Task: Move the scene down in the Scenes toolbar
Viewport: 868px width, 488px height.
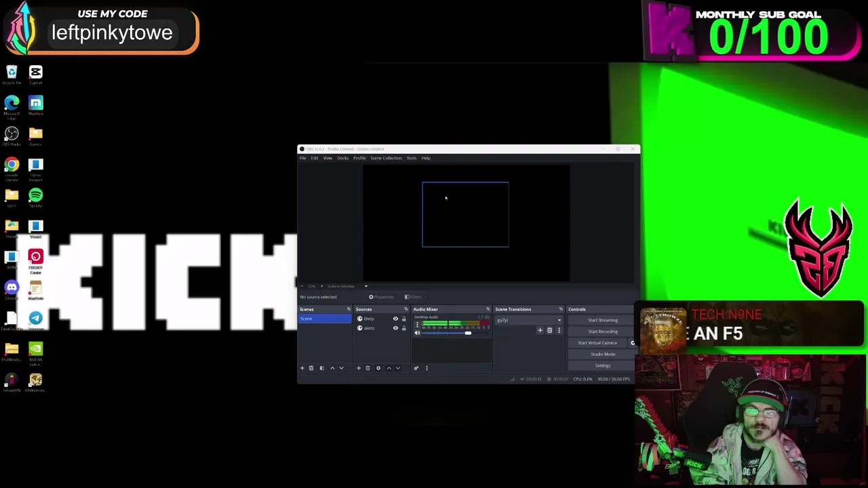Action: (341, 368)
